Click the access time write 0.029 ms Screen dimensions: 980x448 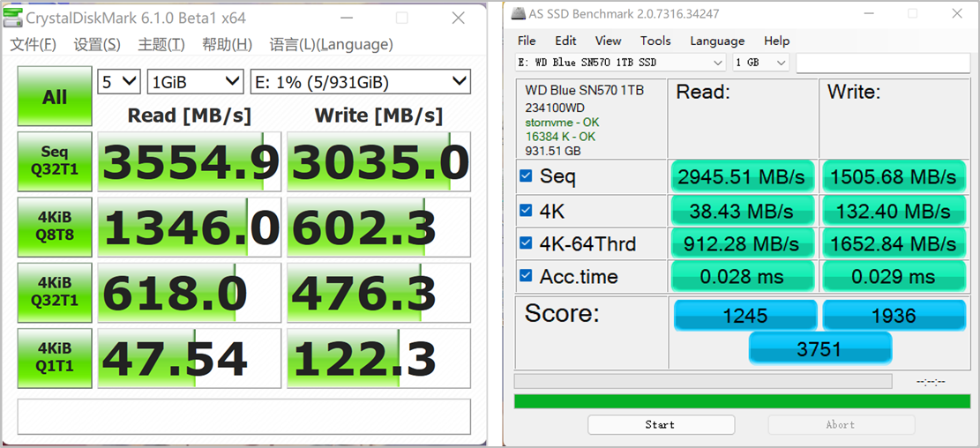(x=894, y=277)
